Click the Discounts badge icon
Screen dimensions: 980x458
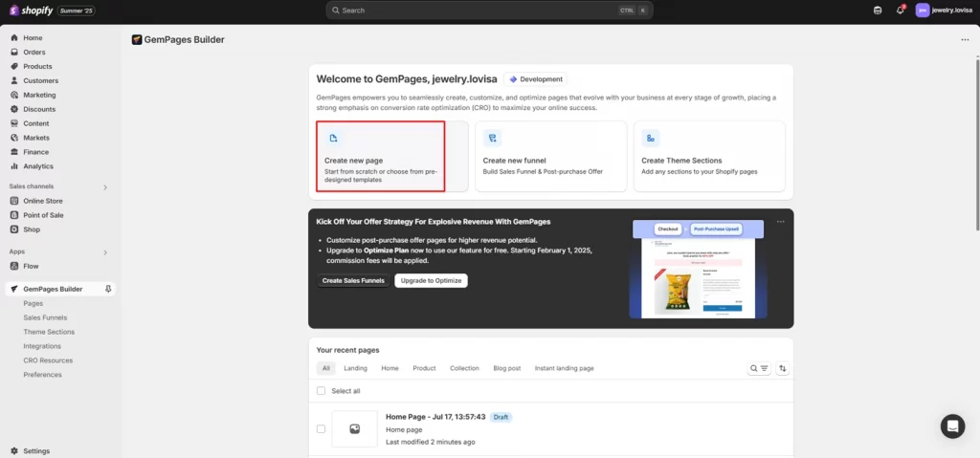tap(13, 109)
